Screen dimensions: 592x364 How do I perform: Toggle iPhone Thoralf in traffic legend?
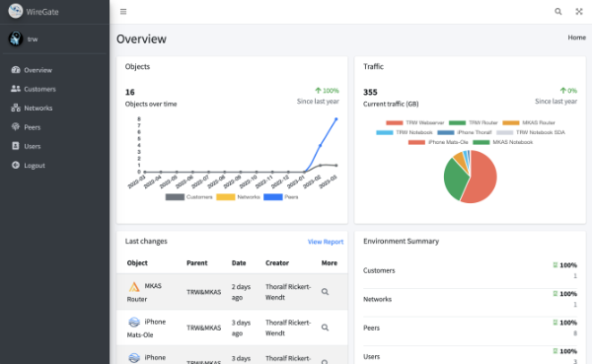[x=465, y=132]
